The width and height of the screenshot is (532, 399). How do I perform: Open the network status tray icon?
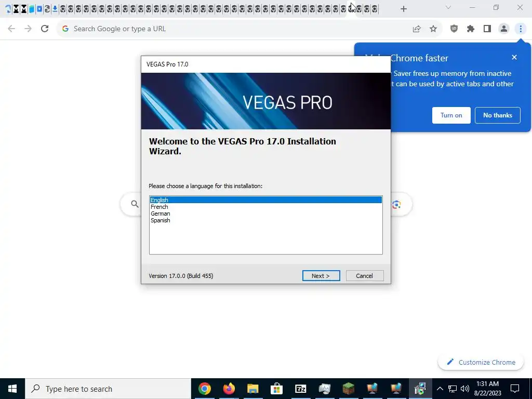point(453,389)
